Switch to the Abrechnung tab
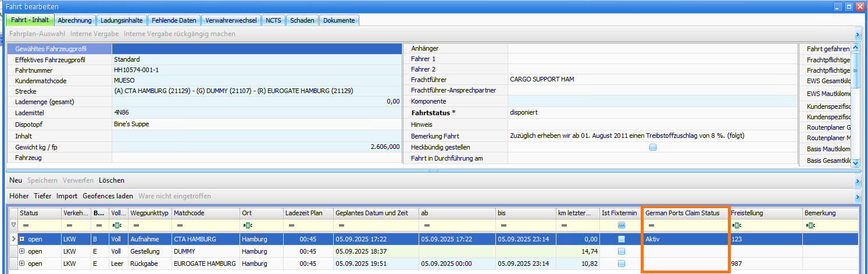Viewport: 868px width, 274px height. pyautogui.click(x=74, y=20)
